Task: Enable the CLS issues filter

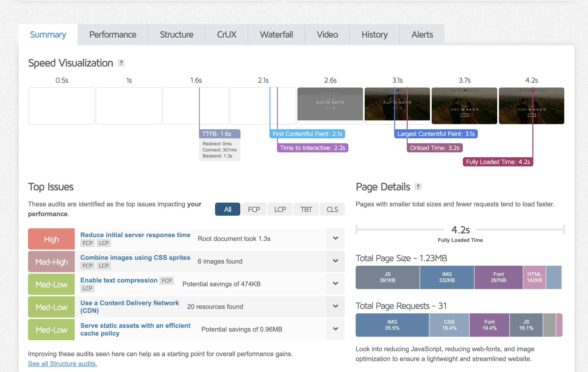Action: pos(332,209)
